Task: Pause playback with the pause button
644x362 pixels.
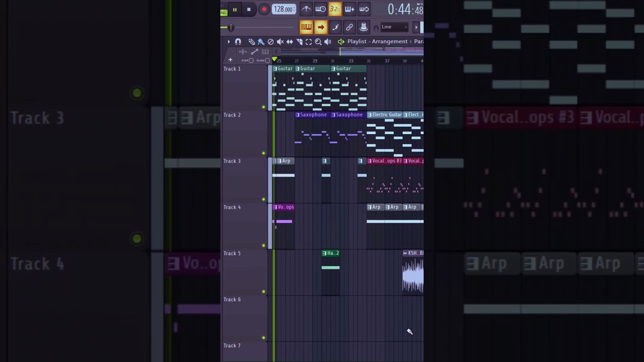Action: [234, 10]
